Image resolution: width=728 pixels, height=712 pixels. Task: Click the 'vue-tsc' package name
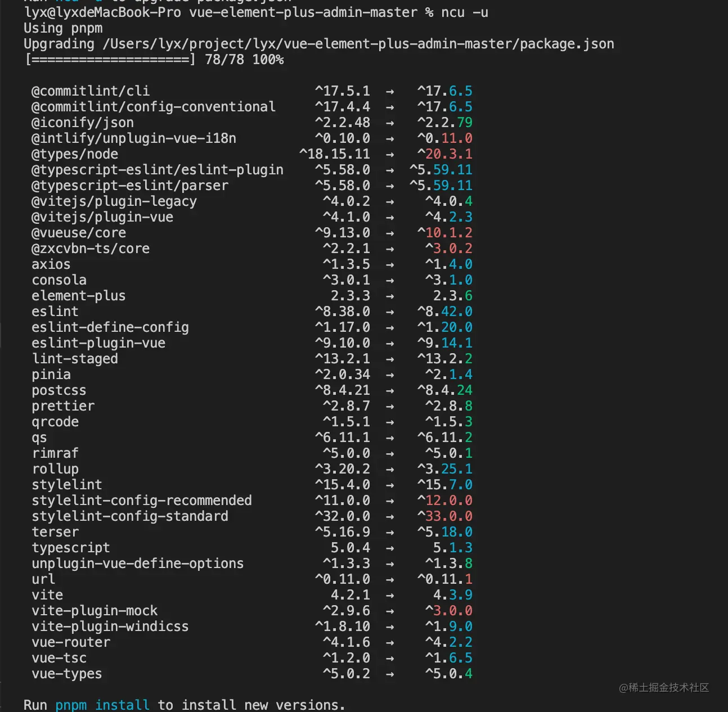pos(59,658)
